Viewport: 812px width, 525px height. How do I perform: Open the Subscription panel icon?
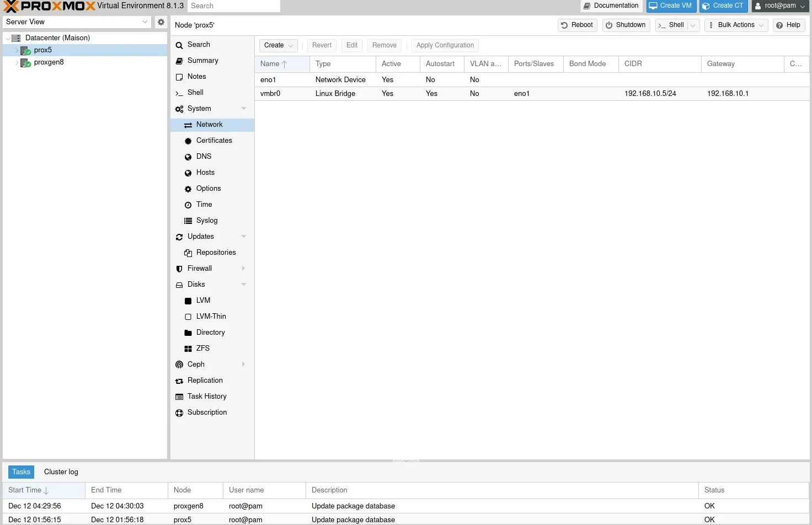coord(179,413)
